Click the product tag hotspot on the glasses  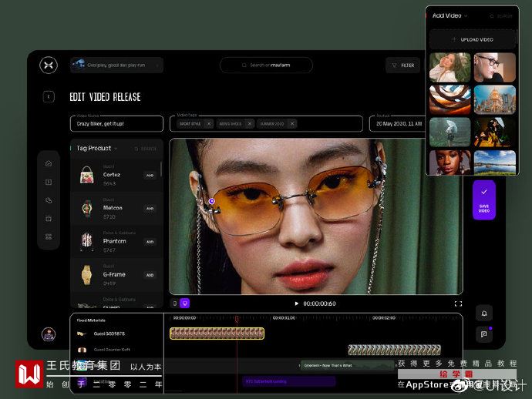212,201
